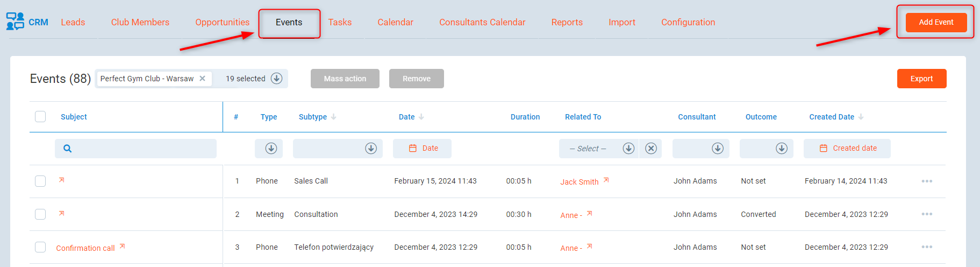Remove the Perfect Gym Club - Warsaw filter chip
The height and width of the screenshot is (267, 980).
203,79
